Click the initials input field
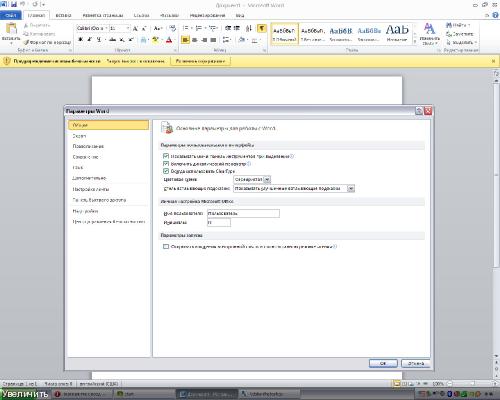 coord(219,222)
